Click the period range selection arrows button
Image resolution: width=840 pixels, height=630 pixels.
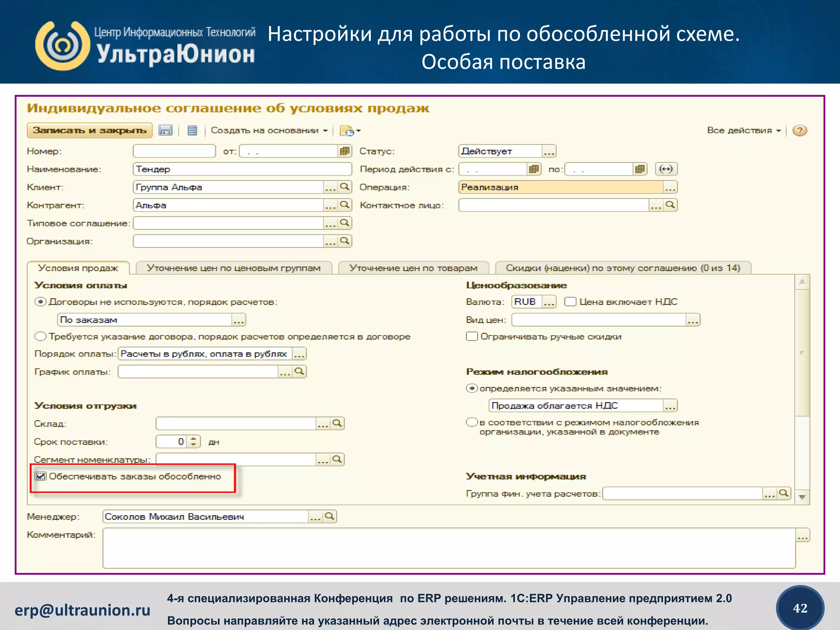coord(666,169)
